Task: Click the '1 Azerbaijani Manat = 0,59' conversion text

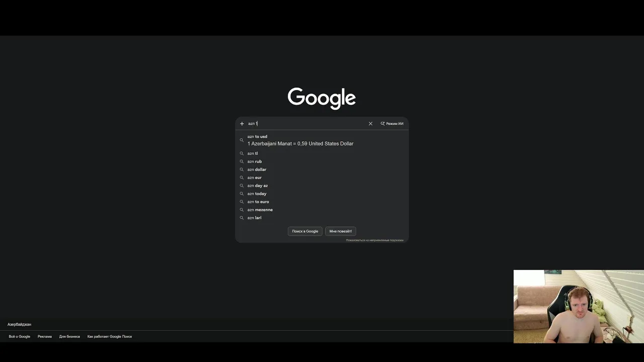Action: tap(300, 144)
